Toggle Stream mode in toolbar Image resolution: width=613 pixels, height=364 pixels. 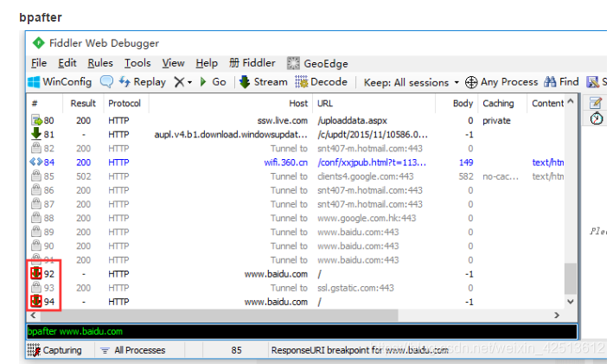(264, 82)
